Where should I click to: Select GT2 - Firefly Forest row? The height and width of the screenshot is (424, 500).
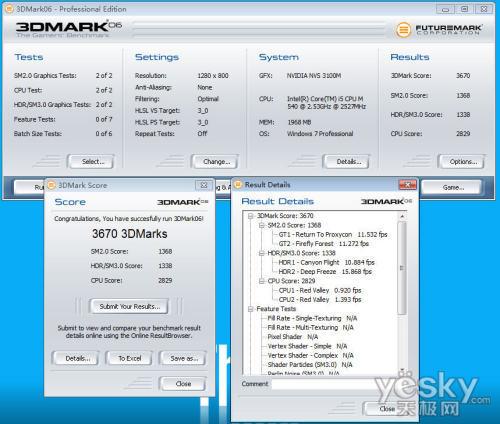[323, 244]
